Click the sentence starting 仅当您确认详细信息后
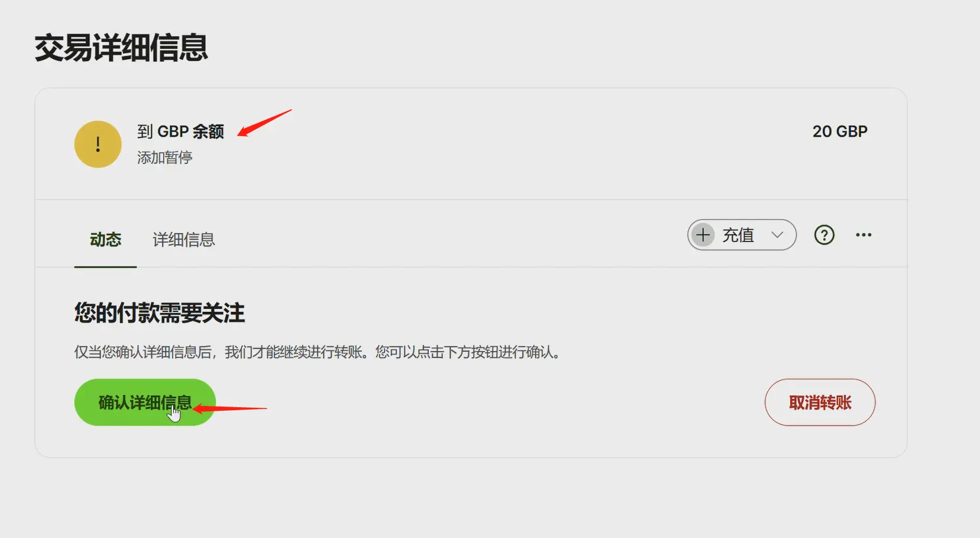The width and height of the screenshot is (980, 538). click(224, 352)
